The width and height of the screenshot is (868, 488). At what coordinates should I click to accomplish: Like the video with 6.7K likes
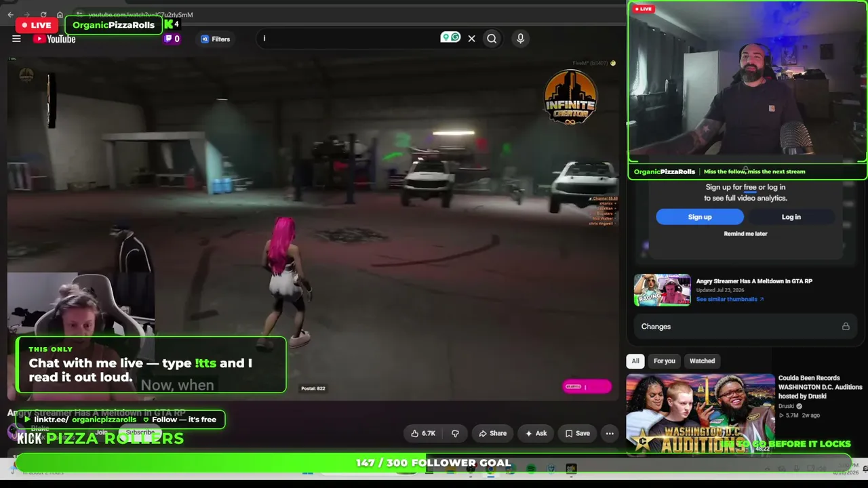tap(423, 433)
